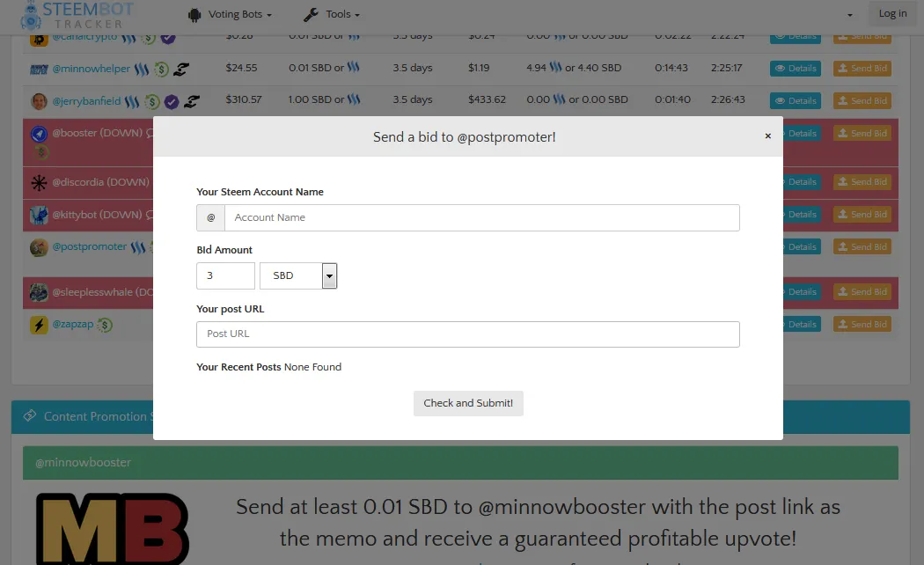Click Send Bid for the minnowhelper row

click(862, 69)
